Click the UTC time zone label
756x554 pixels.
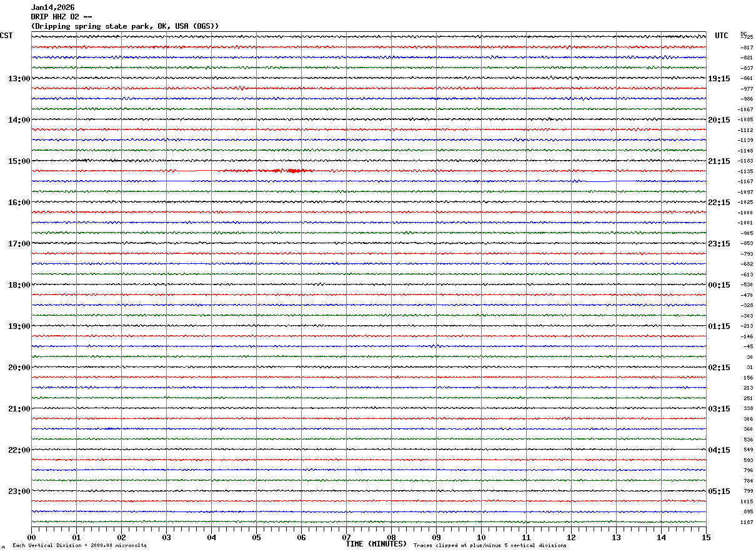click(x=722, y=36)
